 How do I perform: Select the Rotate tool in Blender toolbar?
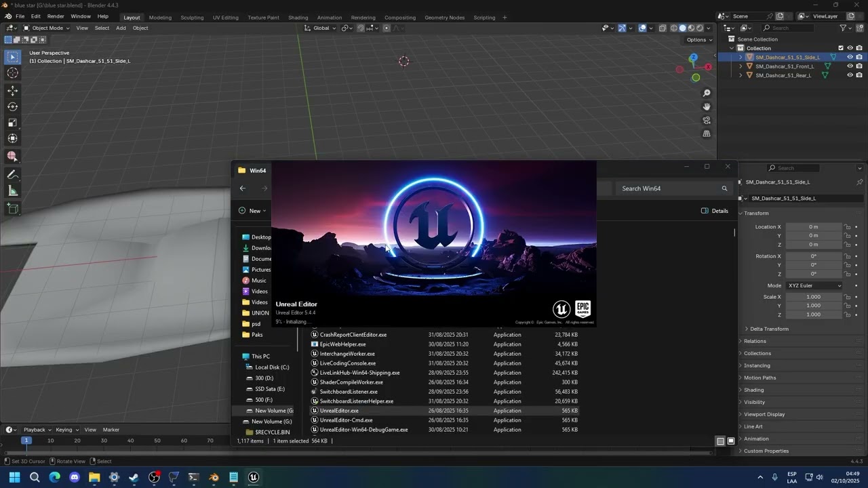coord(12,106)
